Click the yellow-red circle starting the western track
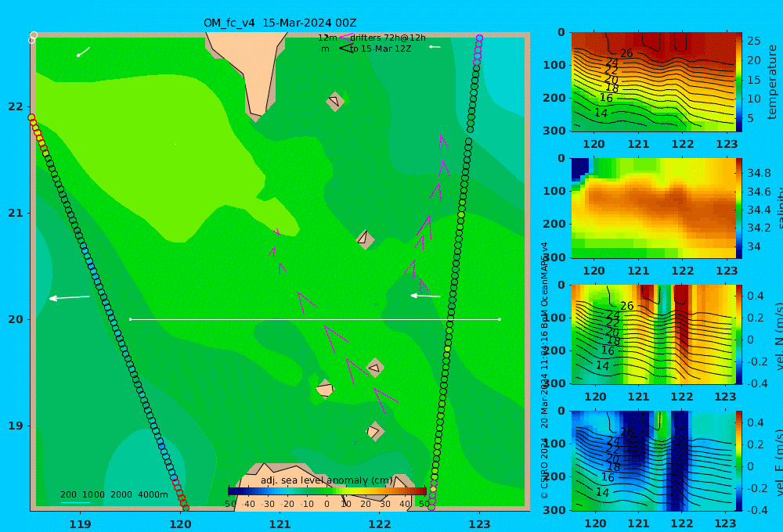The width and height of the screenshot is (783, 532). (x=31, y=117)
